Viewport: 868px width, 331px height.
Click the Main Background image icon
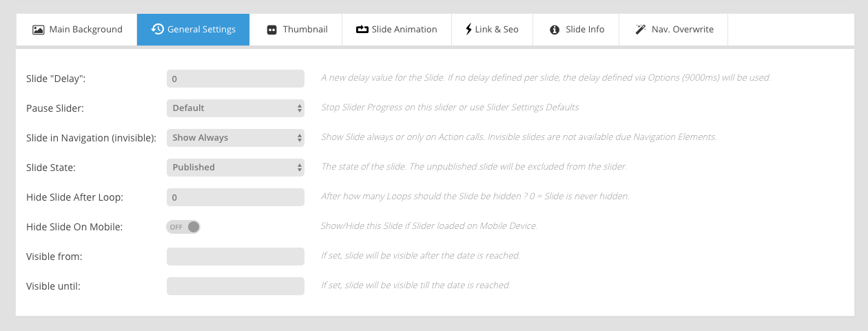click(x=39, y=30)
